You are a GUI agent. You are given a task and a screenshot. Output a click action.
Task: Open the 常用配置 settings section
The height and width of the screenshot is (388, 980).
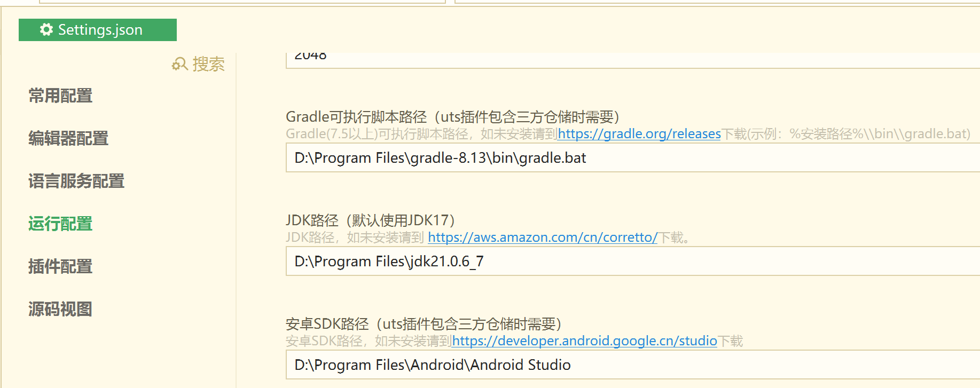point(60,96)
